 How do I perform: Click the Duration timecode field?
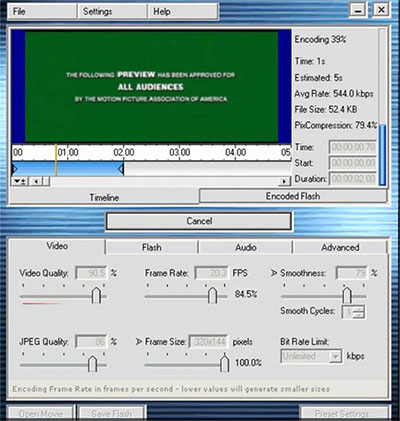tap(353, 179)
